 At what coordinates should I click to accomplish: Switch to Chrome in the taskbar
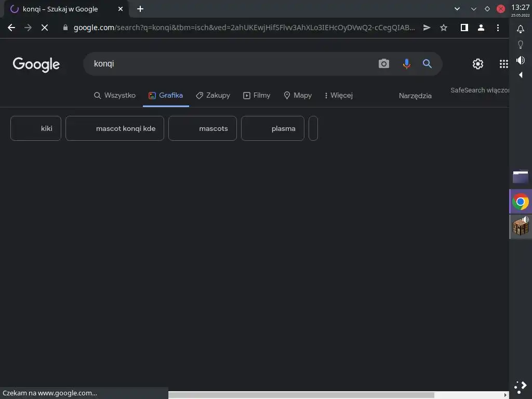521,202
